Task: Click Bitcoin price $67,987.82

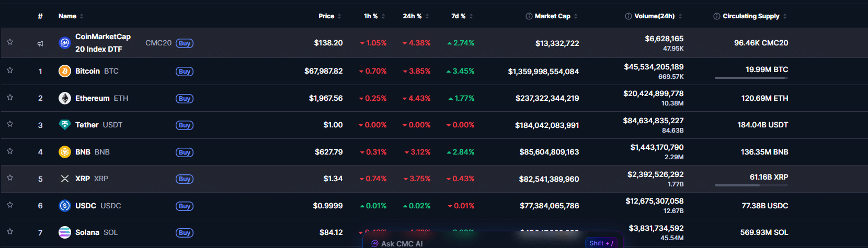Action: point(324,71)
